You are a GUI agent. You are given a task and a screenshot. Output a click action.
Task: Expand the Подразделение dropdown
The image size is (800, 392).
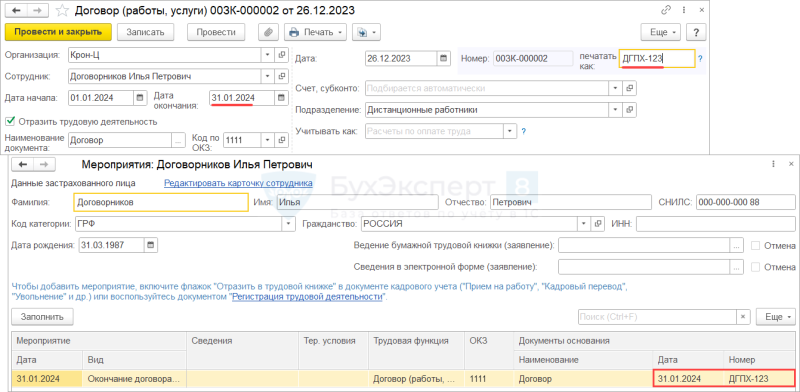pos(616,110)
